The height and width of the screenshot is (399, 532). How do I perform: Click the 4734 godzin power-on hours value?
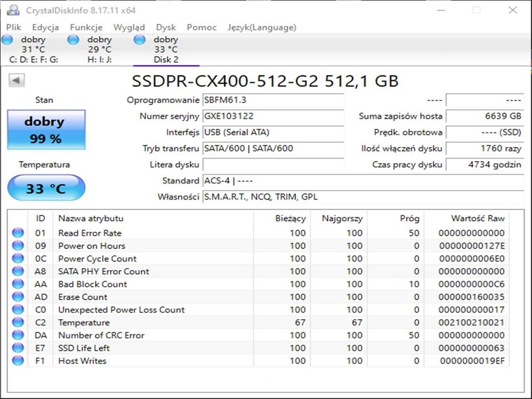[x=485, y=165]
